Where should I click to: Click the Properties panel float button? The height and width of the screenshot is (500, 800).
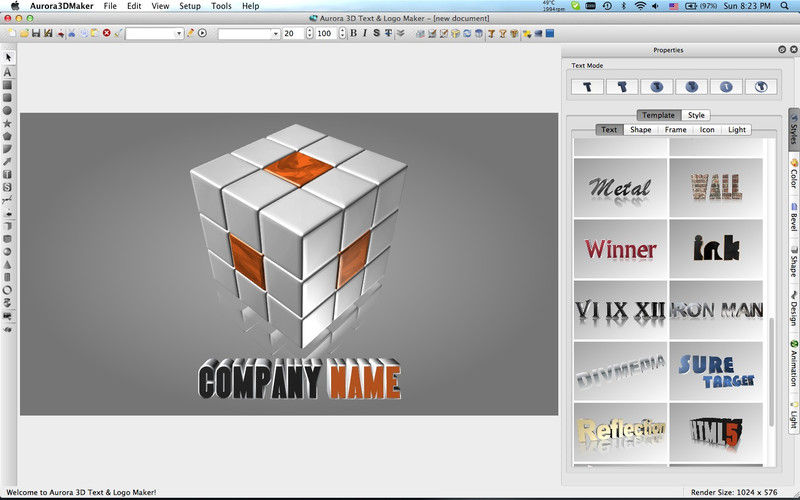(x=782, y=49)
